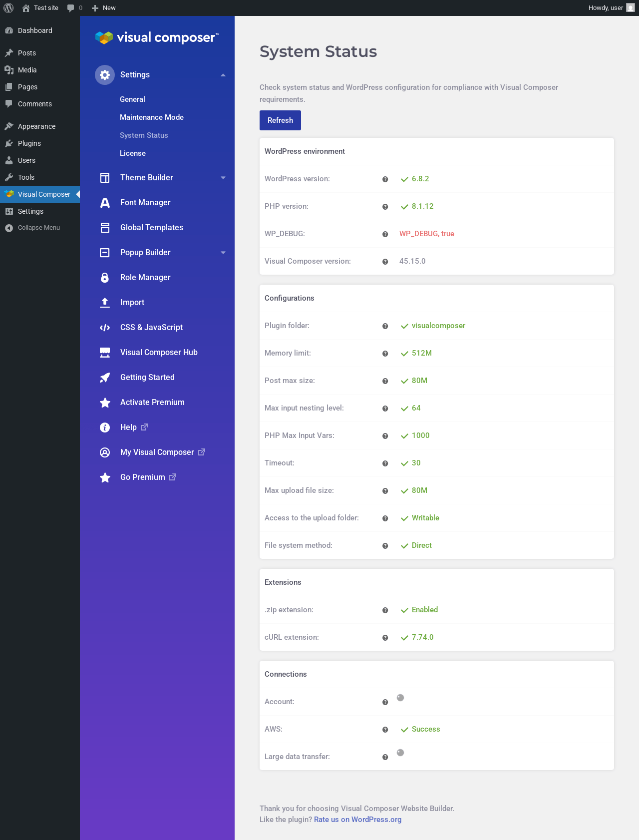Click the Help info icon
The height and width of the screenshot is (840, 639).
[x=105, y=427]
